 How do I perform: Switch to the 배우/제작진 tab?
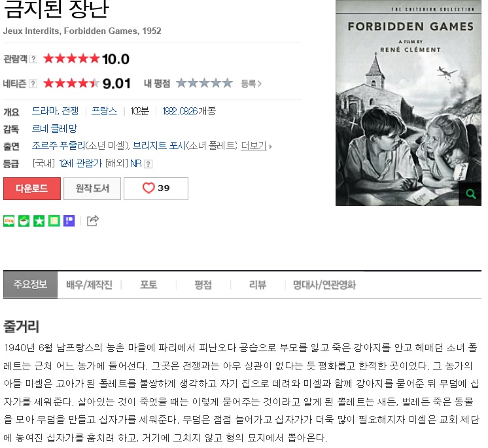[90, 284]
